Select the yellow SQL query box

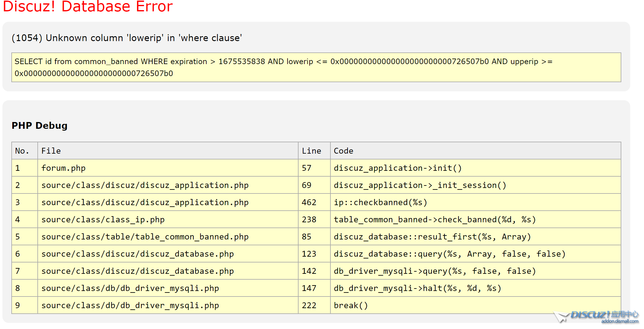click(316, 67)
